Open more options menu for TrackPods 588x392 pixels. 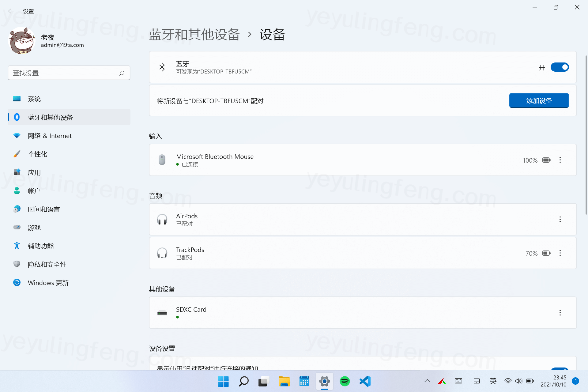pyautogui.click(x=560, y=253)
